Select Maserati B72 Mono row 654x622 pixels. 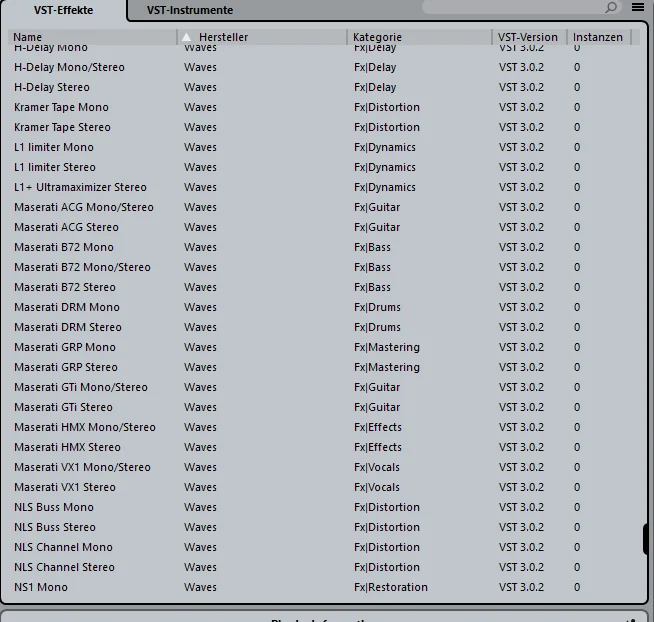click(x=324, y=247)
